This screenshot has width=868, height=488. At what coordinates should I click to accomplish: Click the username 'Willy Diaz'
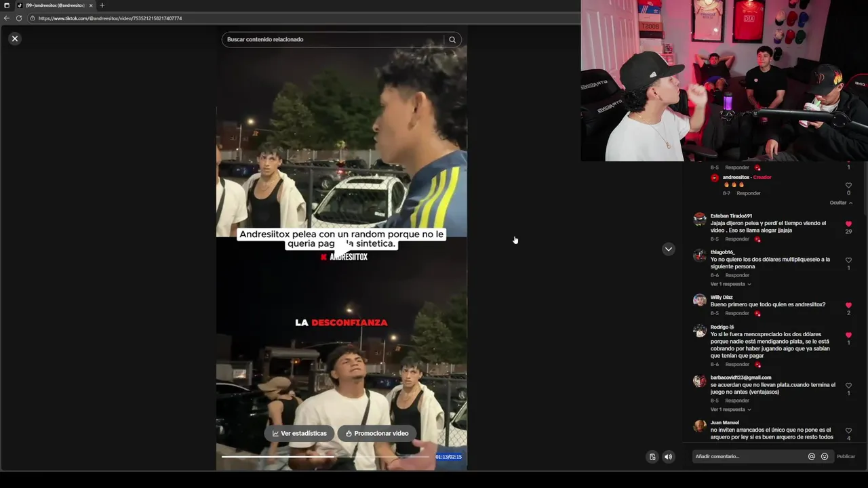coord(722,297)
